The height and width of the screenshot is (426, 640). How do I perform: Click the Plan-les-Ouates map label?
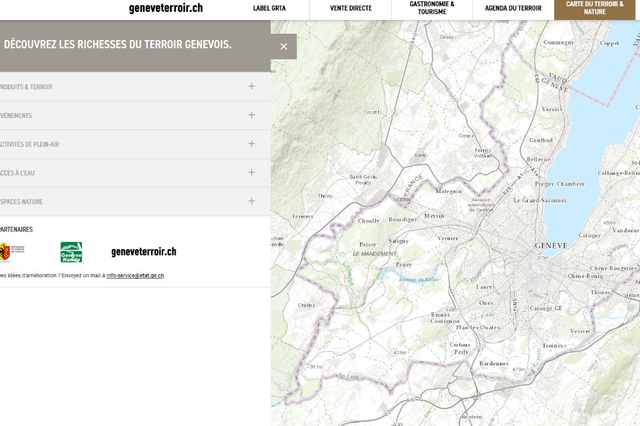coord(478,327)
